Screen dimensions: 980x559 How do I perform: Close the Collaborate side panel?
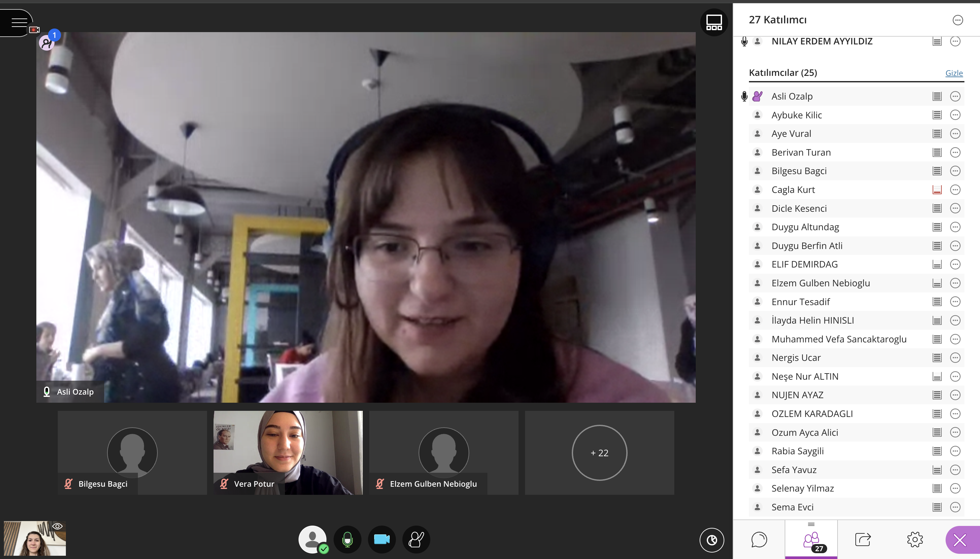pos(960,540)
